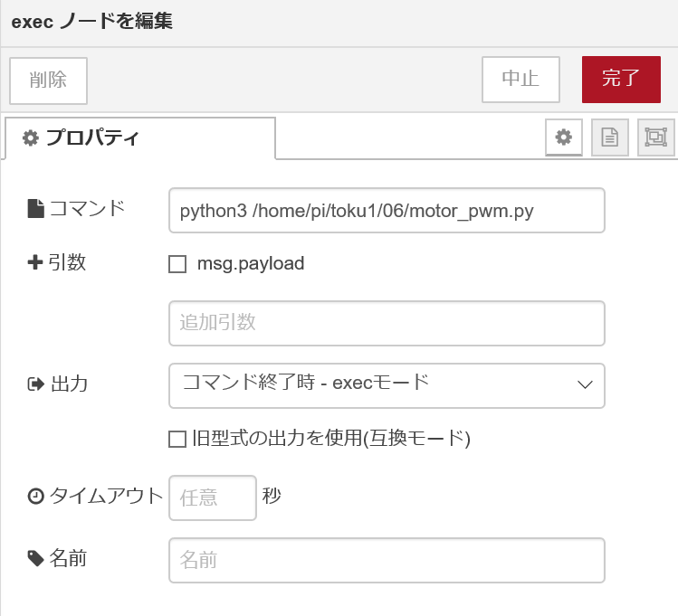
Task: Click the file icon beside コマンド
Action: pos(35,209)
